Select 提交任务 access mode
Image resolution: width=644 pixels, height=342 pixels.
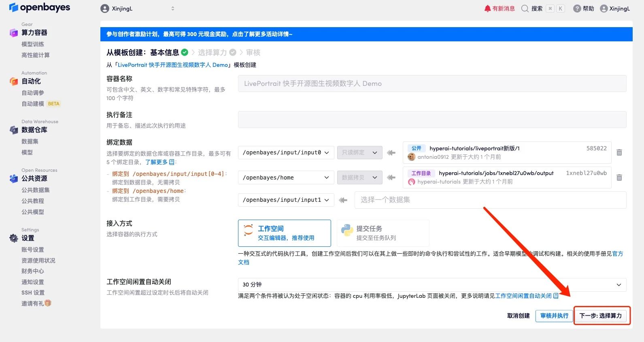(383, 233)
